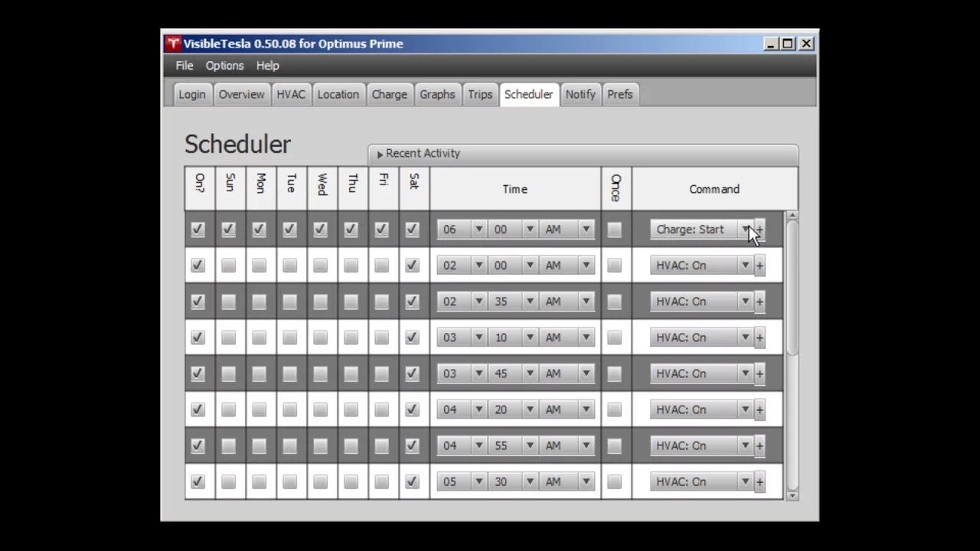
Task: Click the plus button in the Charge: Start row
Action: pos(759,230)
